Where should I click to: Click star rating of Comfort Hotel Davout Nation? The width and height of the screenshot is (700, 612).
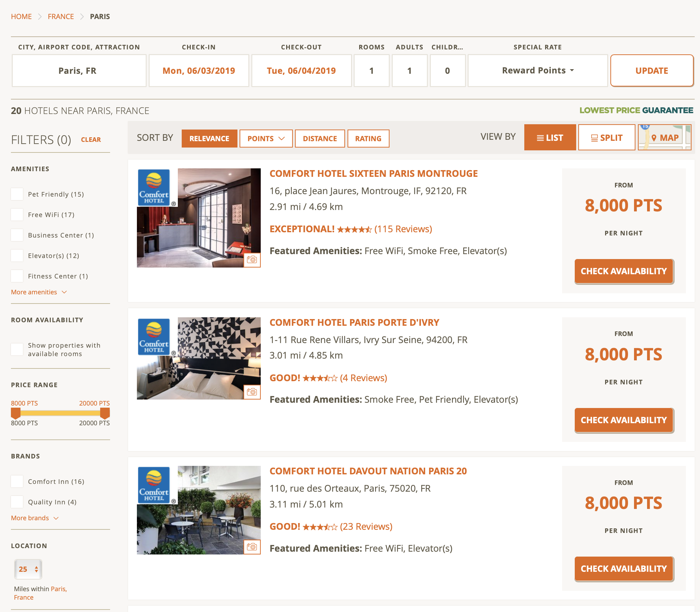click(320, 527)
